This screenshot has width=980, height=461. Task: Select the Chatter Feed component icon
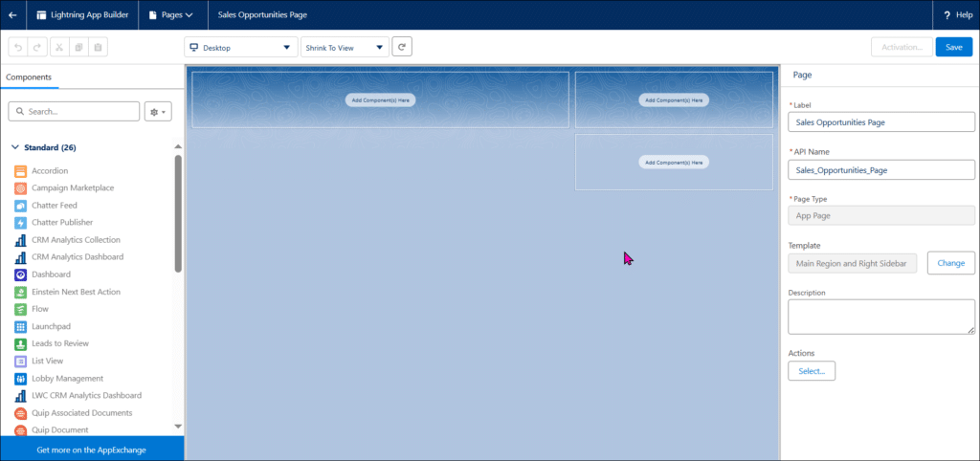(x=21, y=206)
